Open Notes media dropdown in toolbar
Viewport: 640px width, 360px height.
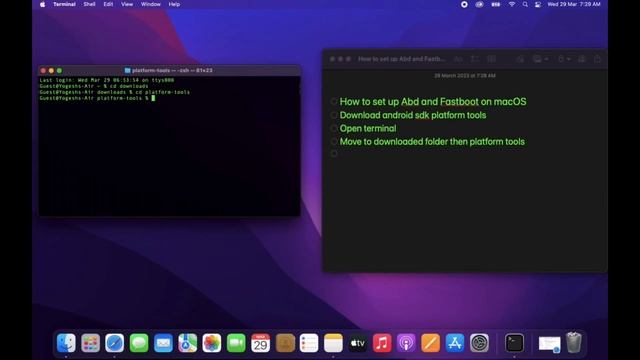click(540, 59)
